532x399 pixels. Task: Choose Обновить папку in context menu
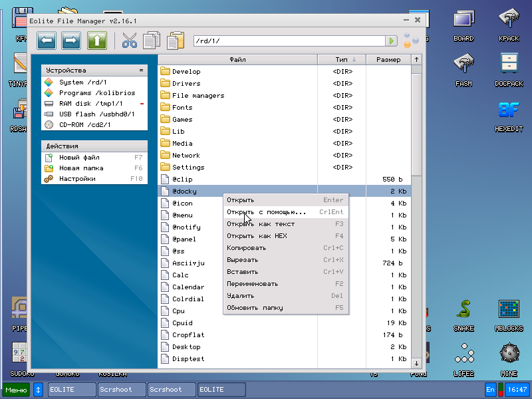click(286, 308)
